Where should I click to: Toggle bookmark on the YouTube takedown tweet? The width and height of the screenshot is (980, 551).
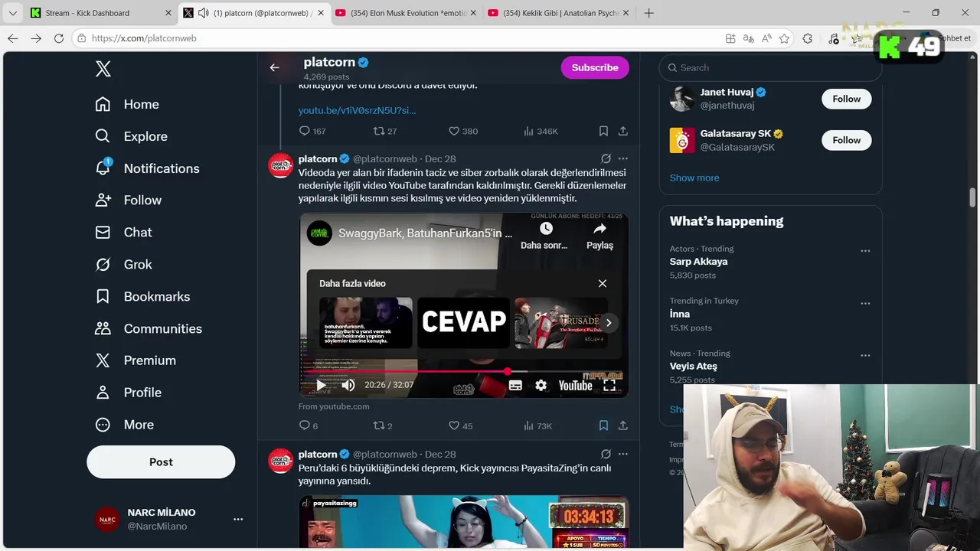click(603, 425)
